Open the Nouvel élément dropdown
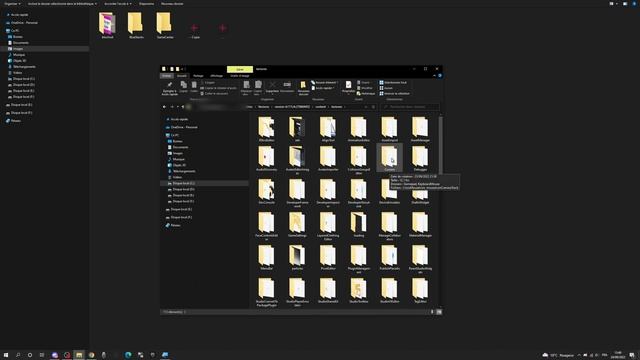The image size is (640, 360). click(x=324, y=82)
